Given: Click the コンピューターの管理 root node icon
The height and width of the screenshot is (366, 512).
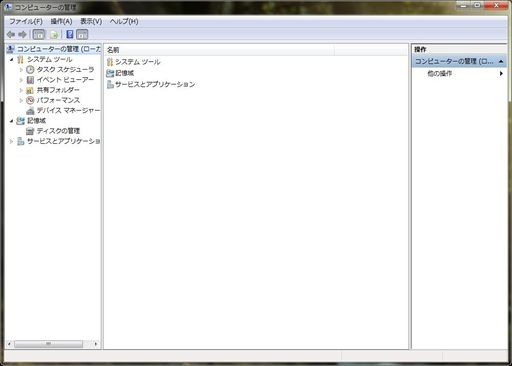Looking at the screenshot, I should (11, 49).
